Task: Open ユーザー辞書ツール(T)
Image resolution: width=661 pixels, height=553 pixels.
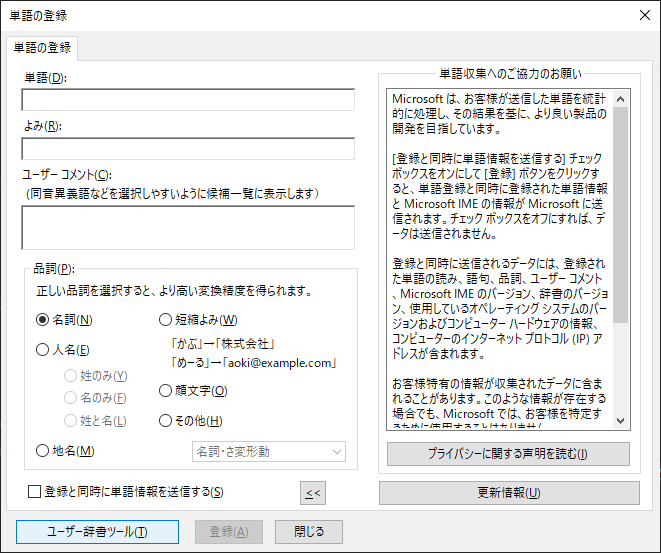Action: [x=97, y=532]
